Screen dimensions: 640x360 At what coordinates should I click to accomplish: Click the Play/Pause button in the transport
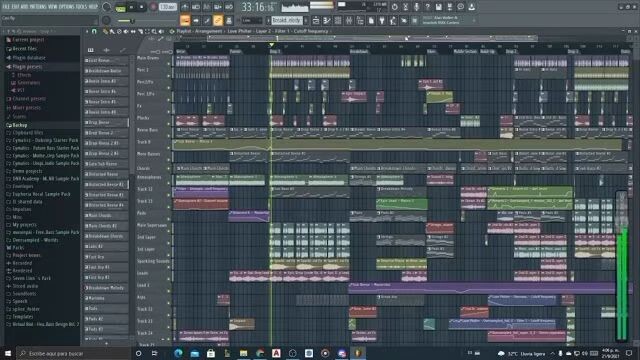[x=131, y=7]
